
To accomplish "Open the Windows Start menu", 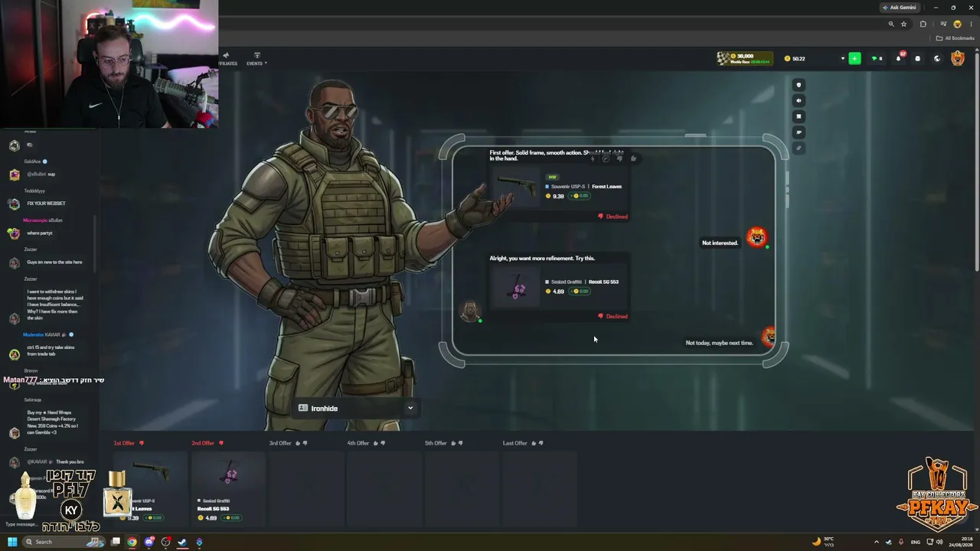I will [12, 542].
